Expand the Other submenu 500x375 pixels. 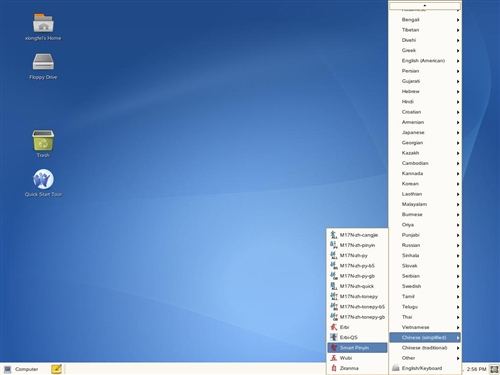click(425, 358)
